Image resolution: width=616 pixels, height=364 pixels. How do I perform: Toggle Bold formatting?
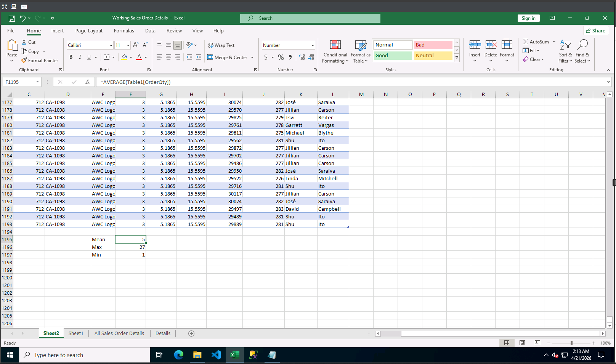click(71, 57)
